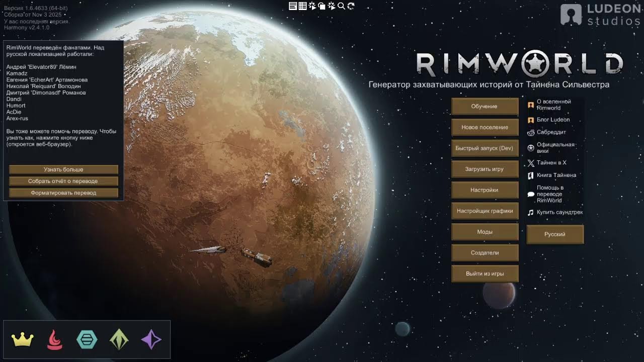Start the Обучение tutorial
The image size is (644, 362).
pyautogui.click(x=485, y=107)
